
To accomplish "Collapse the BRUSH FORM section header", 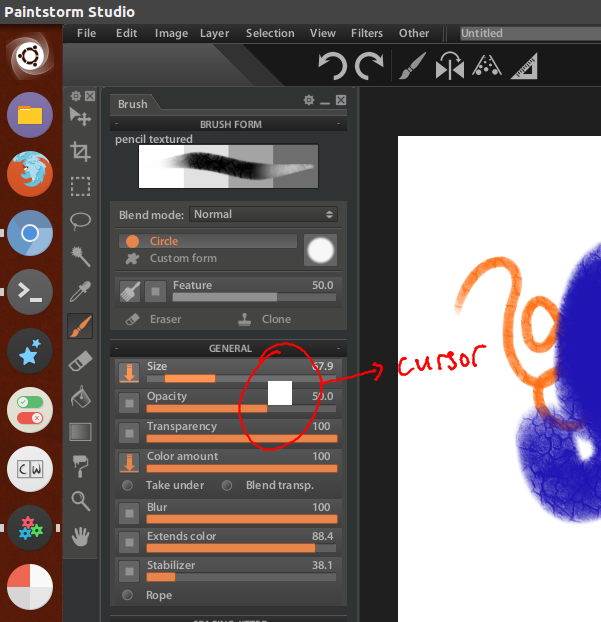I will (x=228, y=124).
